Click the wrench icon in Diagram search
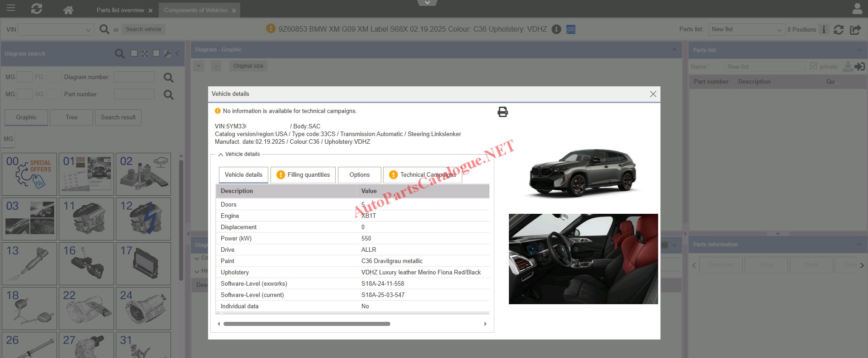Screen dimensions: 868x358 click(x=167, y=53)
